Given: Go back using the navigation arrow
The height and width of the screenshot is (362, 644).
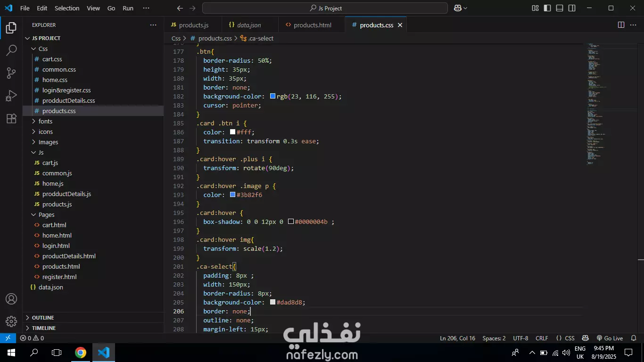Looking at the screenshot, I should (x=180, y=8).
